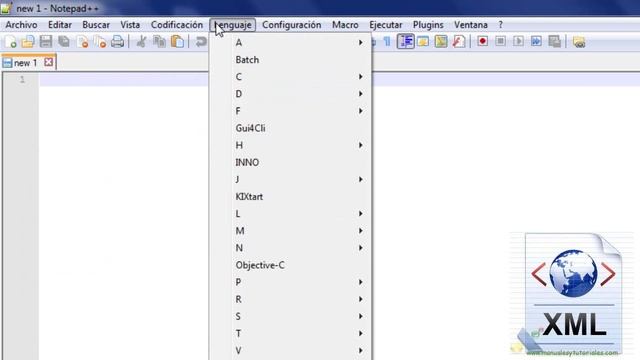Open the Vista menu
Image resolution: width=640 pixels, height=360 pixels.
pos(130,25)
